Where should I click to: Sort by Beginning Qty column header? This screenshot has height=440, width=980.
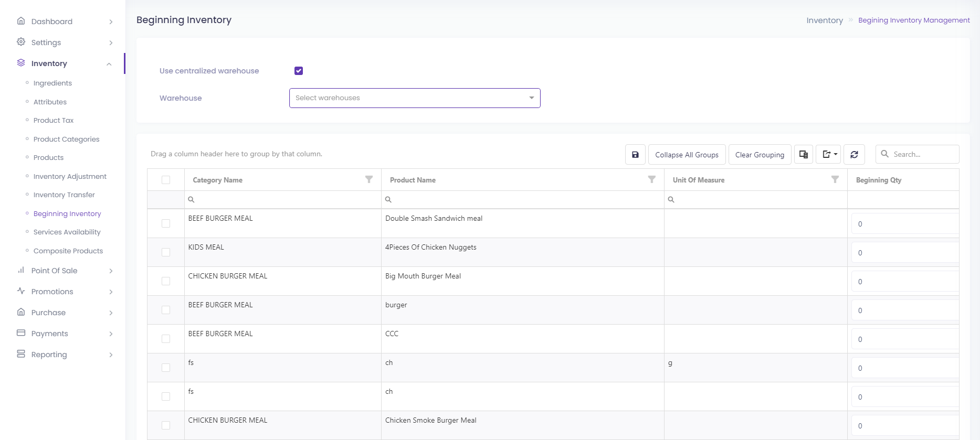(879, 180)
